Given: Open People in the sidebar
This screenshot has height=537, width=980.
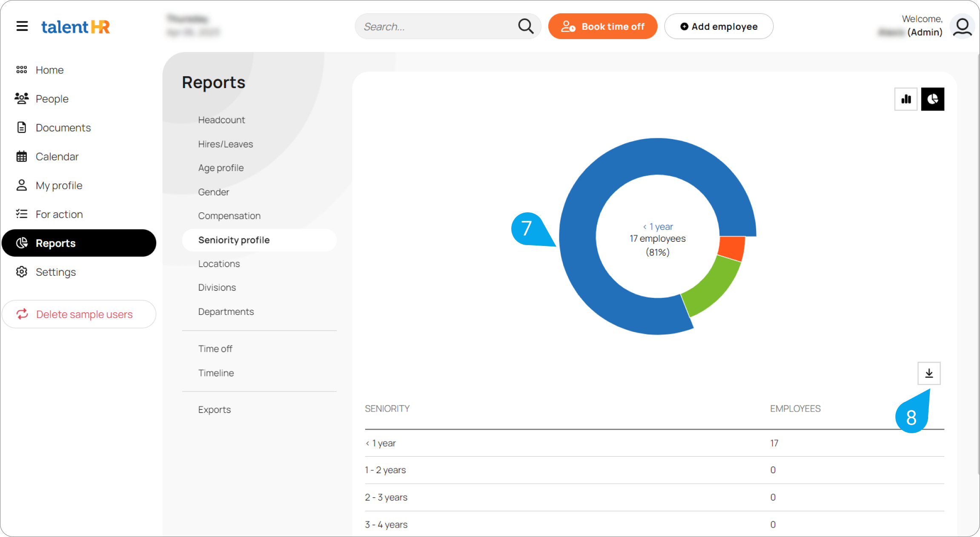Looking at the screenshot, I should tap(52, 99).
